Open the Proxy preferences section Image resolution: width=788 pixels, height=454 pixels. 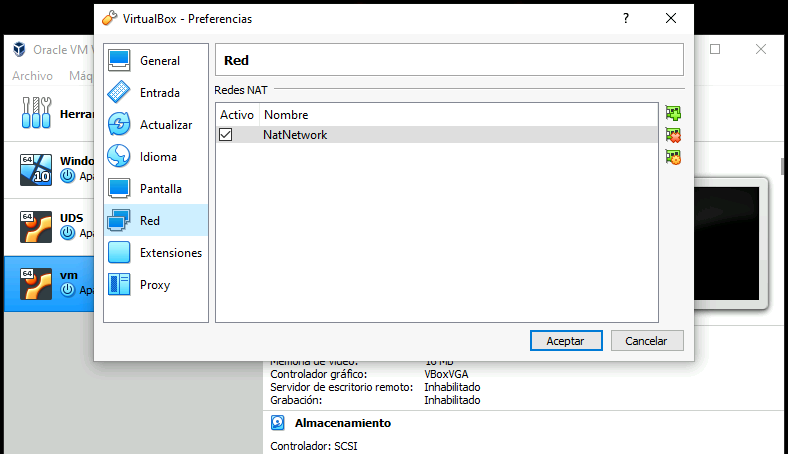[x=156, y=285]
